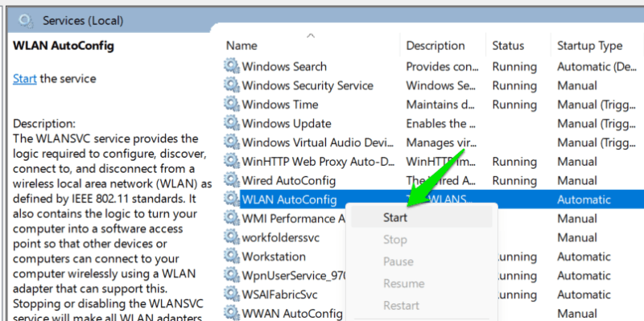Select the WWAN AutoConfig service name
Image resolution: width=644 pixels, height=321 pixels.
coord(292,313)
